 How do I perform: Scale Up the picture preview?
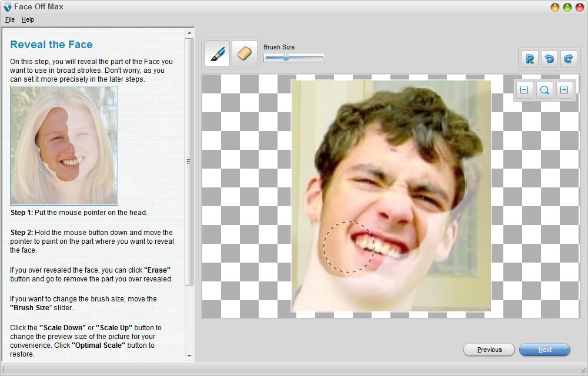coord(564,90)
